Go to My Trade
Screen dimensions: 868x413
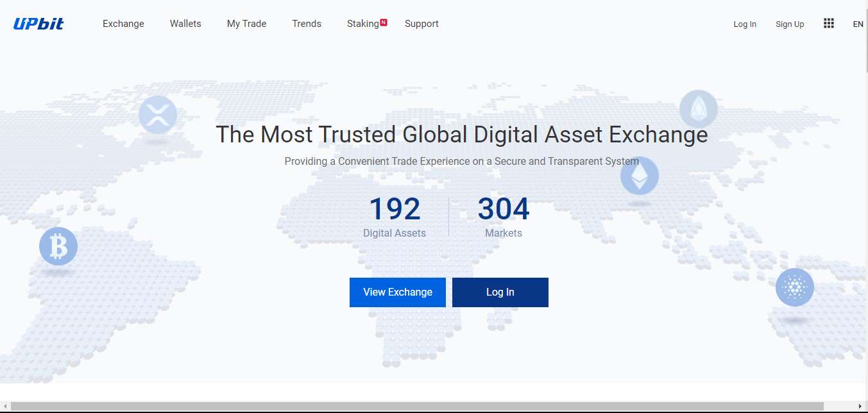(x=246, y=24)
